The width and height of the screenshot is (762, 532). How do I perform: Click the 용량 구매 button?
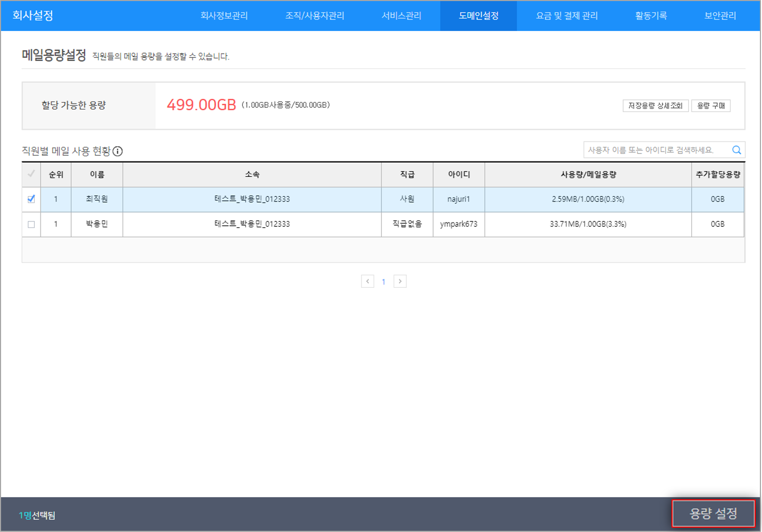pyautogui.click(x=710, y=106)
